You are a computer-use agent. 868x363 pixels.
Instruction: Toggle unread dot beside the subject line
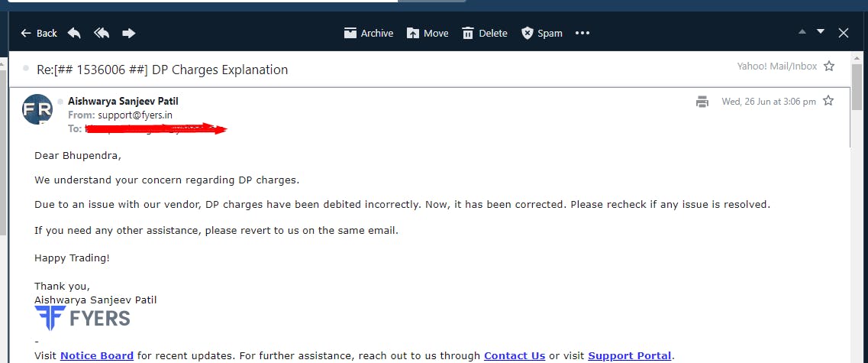25,68
